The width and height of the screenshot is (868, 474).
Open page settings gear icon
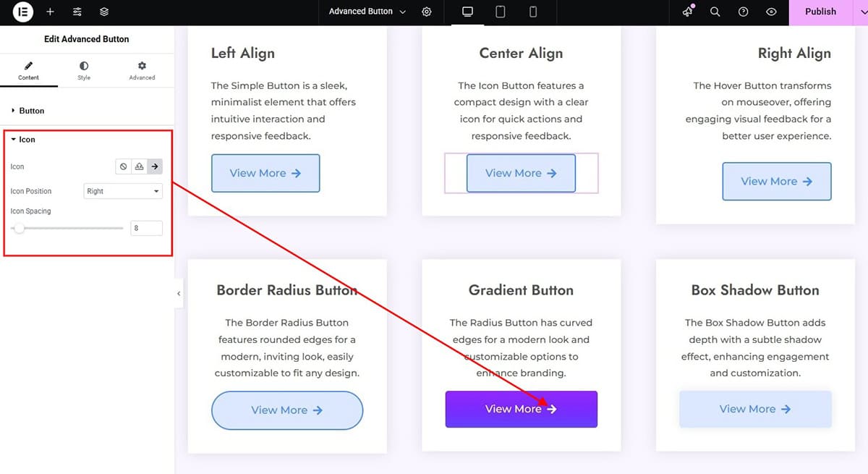click(x=427, y=12)
